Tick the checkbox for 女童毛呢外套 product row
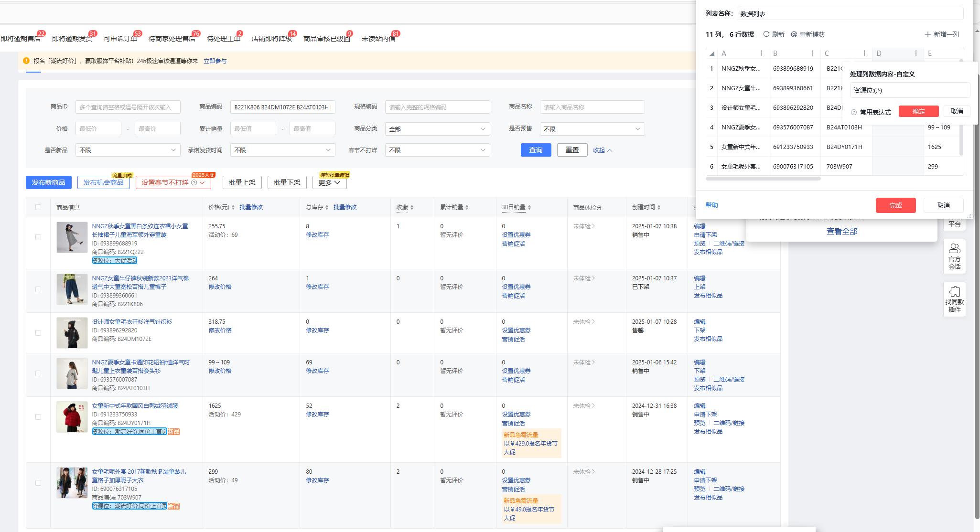 click(38, 483)
